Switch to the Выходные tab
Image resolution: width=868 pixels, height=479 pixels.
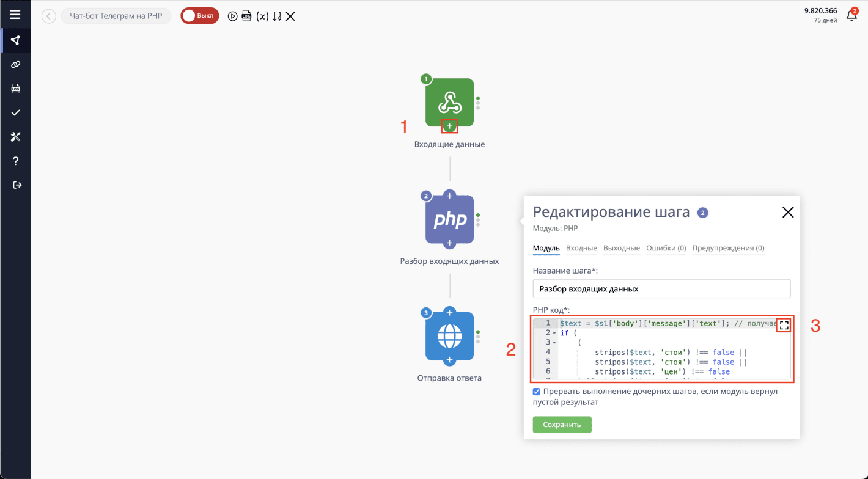(621, 248)
